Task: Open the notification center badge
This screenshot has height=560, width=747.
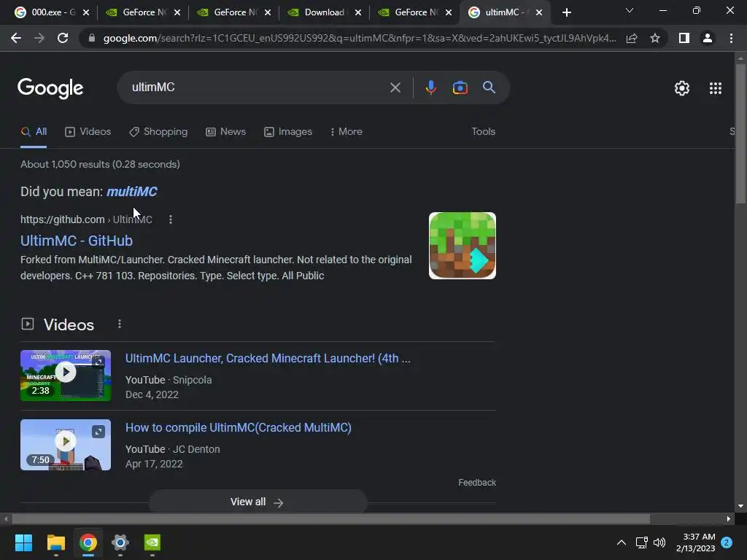Action: point(727,542)
